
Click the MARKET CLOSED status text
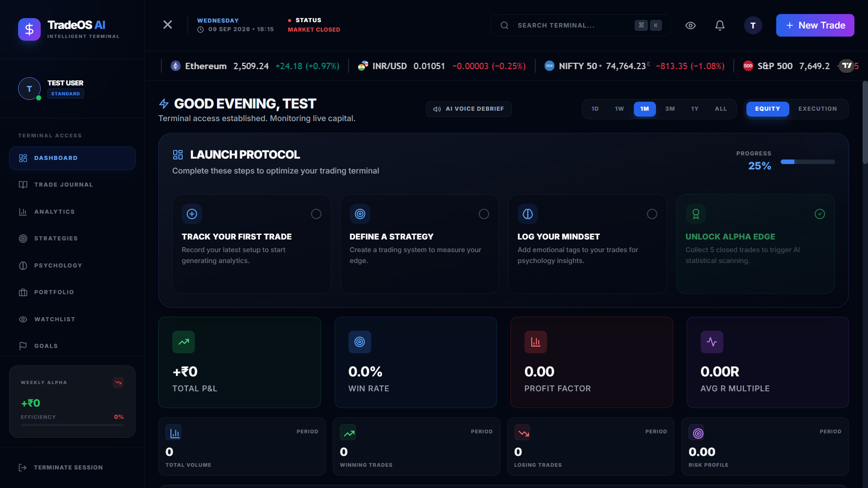pos(314,30)
